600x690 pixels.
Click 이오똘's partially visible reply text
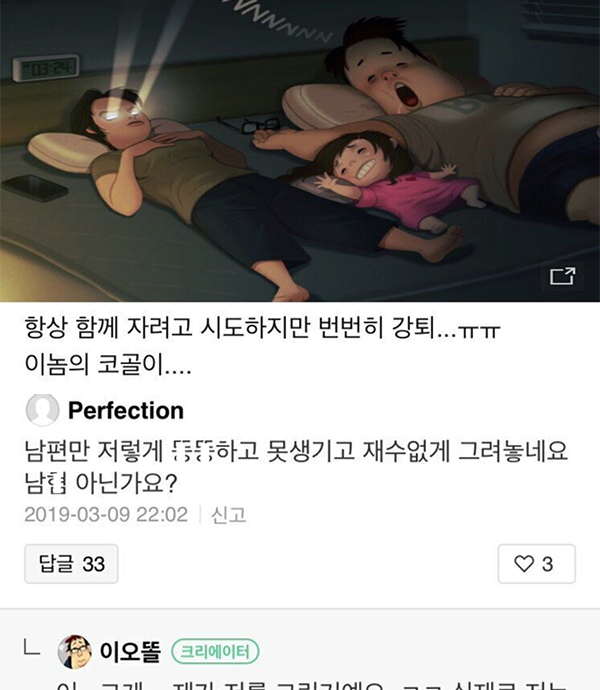[x=310, y=683]
